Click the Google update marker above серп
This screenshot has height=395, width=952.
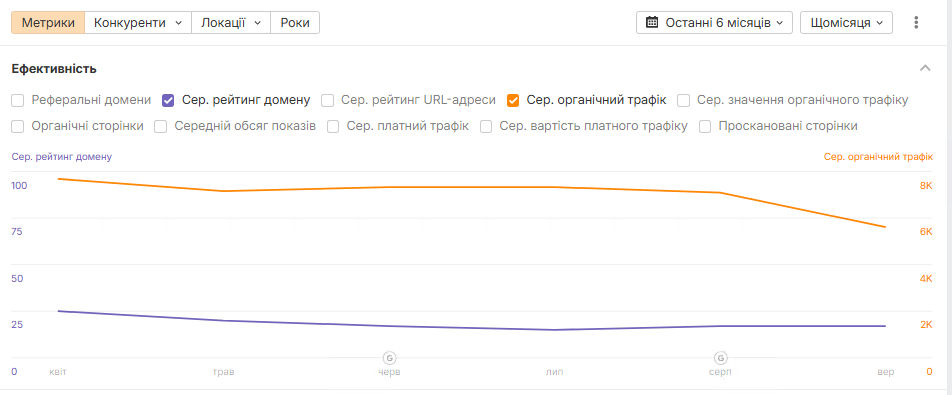tap(721, 357)
